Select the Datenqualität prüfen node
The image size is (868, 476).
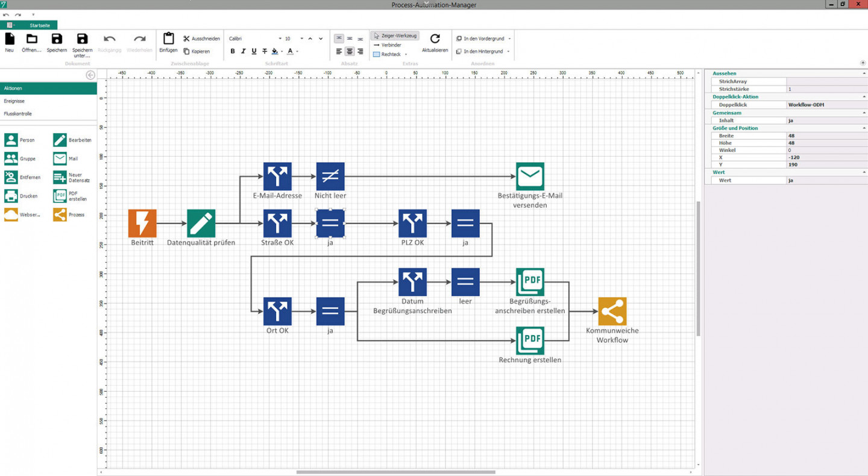(x=201, y=224)
